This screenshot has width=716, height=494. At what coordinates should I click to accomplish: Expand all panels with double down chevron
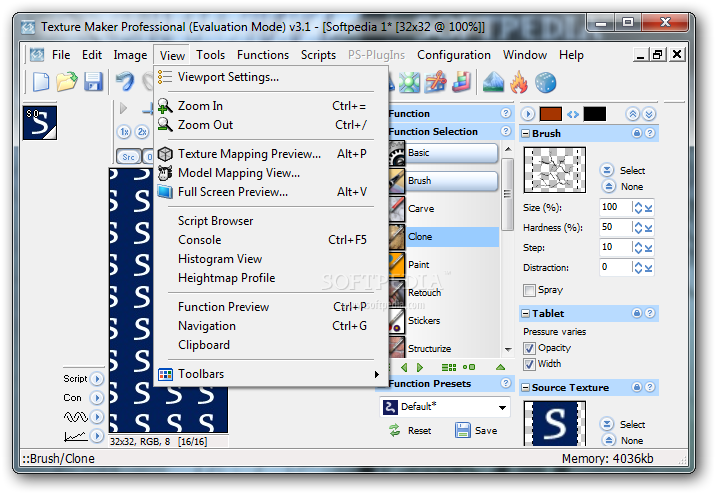[649, 114]
